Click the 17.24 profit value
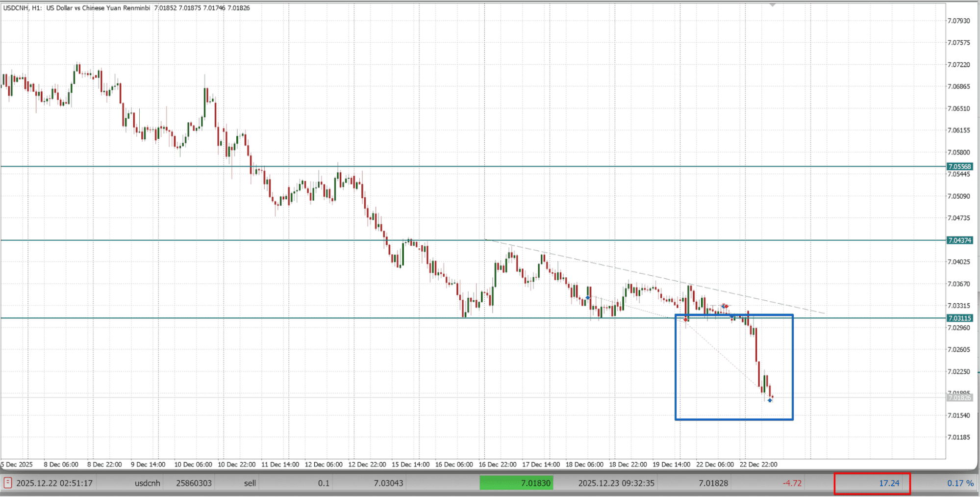The height and width of the screenshot is (497, 980). coord(889,483)
